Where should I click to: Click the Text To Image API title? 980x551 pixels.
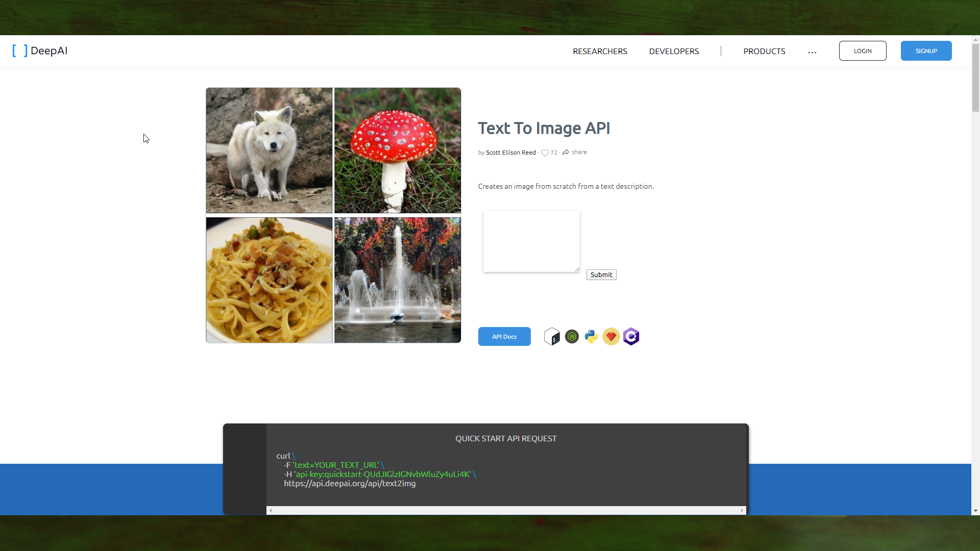pos(544,128)
